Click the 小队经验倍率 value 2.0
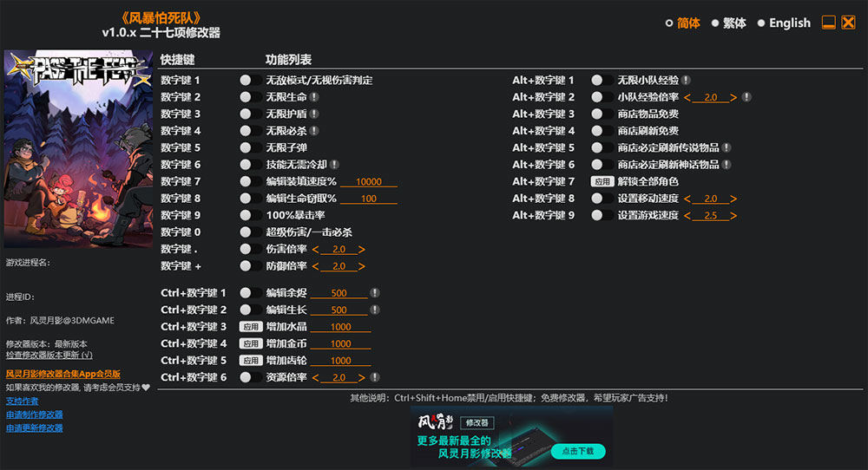The width and height of the screenshot is (868, 470). (710, 97)
